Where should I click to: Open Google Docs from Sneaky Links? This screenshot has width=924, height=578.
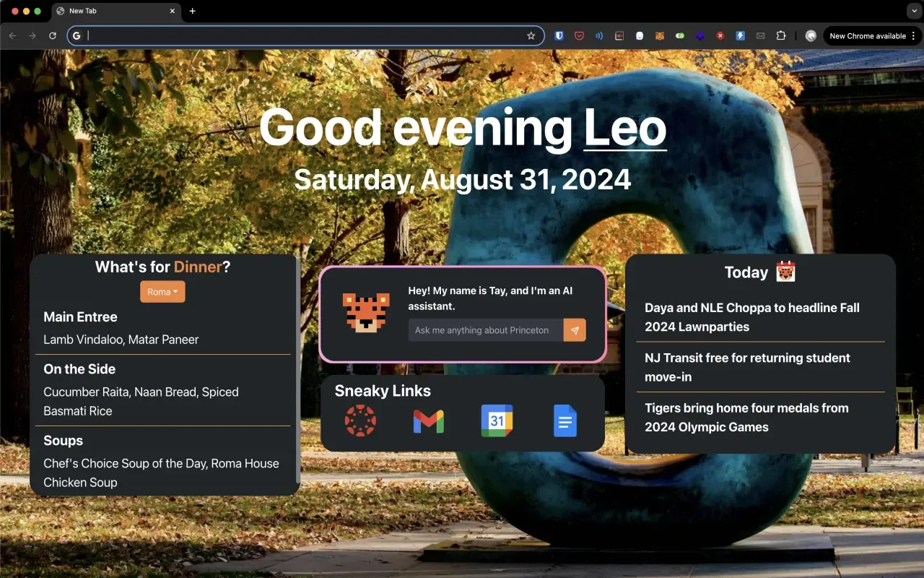[x=565, y=421]
